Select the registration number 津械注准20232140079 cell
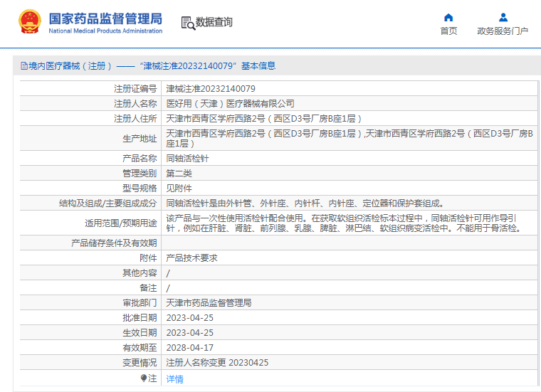The width and height of the screenshot is (541, 392). point(211,89)
